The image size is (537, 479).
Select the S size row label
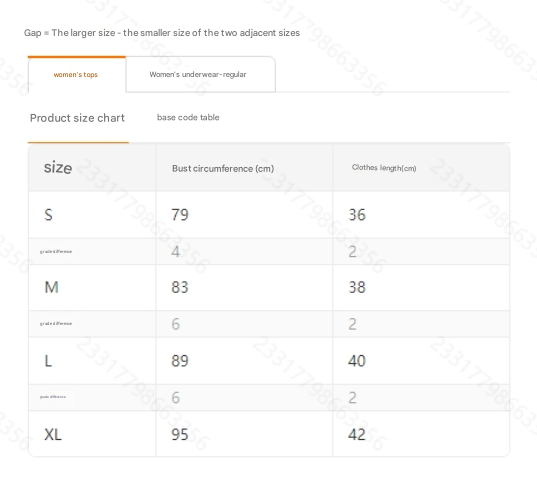[48, 215]
